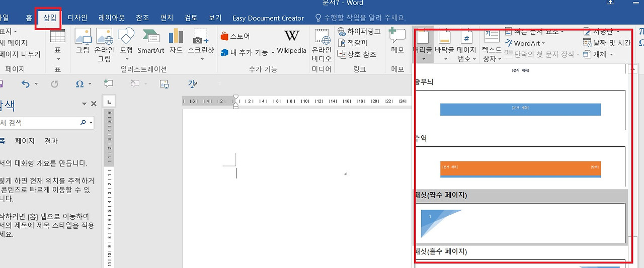Switch to the 홈 tab
The width and height of the screenshot is (644, 268).
pos(29,18)
